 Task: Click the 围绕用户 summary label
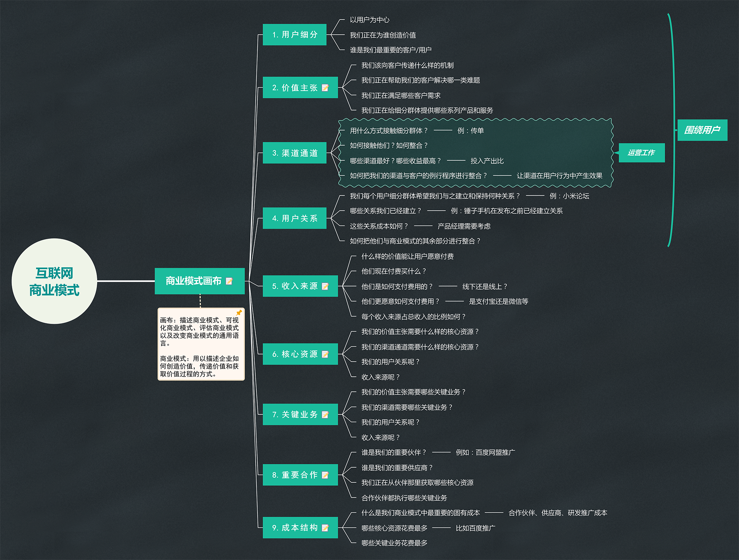[702, 130]
